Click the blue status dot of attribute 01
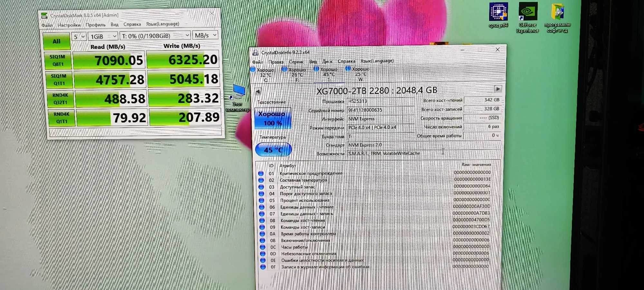The width and height of the screenshot is (644, 290). click(x=261, y=174)
